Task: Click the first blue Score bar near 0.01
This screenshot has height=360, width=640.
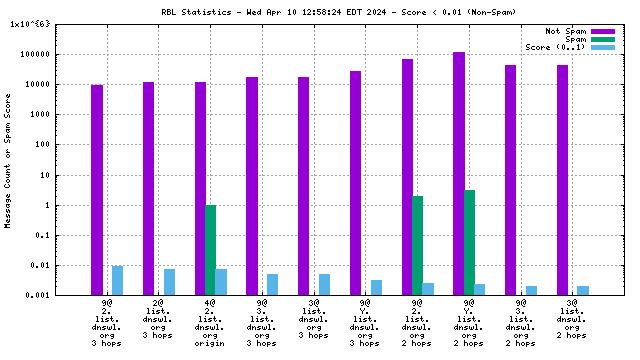Action: click(x=118, y=280)
